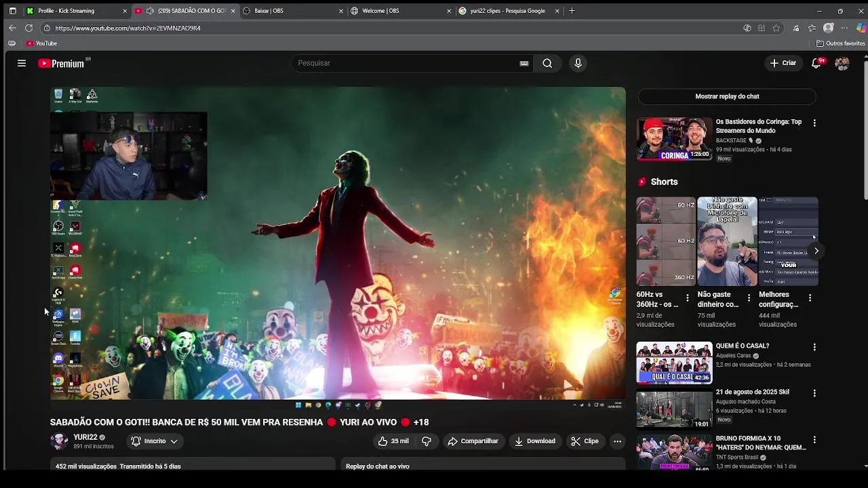Click Compartilhar share button
The width and height of the screenshot is (868, 488).
pos(473,441)
